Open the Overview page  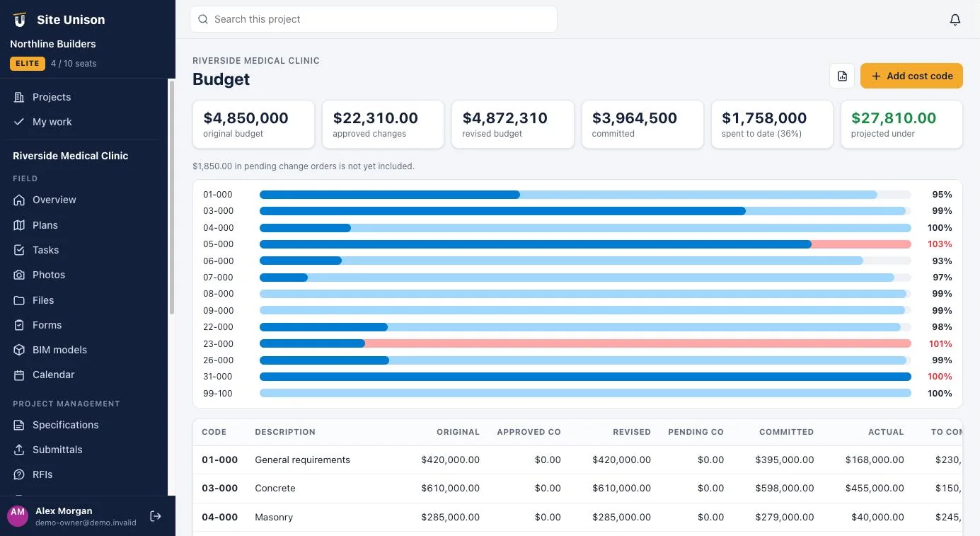coord(85,200)
